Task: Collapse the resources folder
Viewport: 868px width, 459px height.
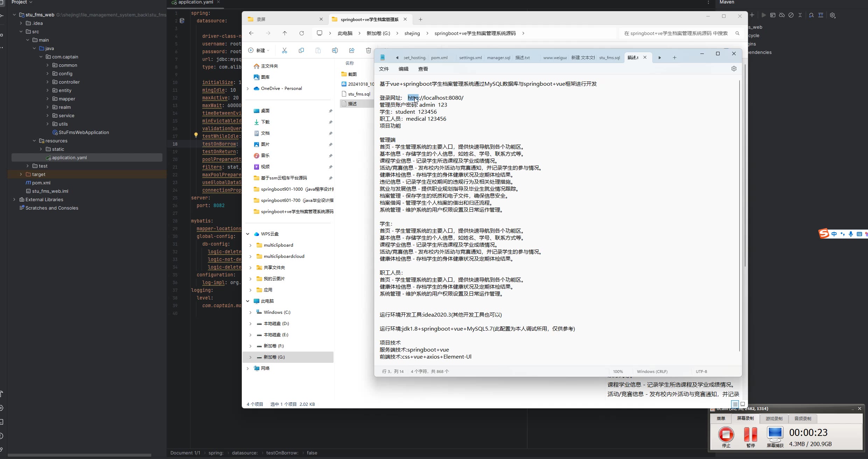Action: 34,141
